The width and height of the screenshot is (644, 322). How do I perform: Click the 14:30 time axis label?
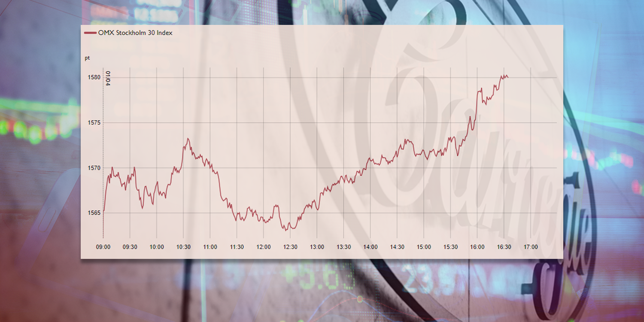tap(397, 247)
